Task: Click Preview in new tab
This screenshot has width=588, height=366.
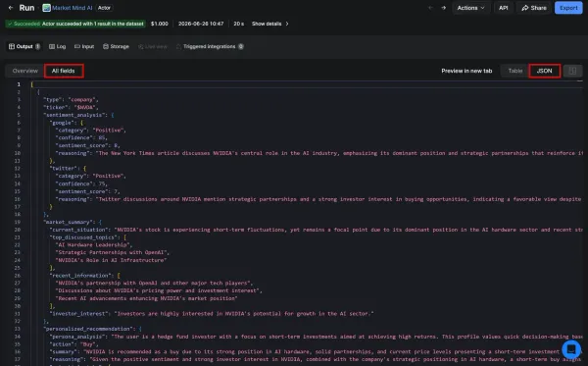Action: [466, 71]
